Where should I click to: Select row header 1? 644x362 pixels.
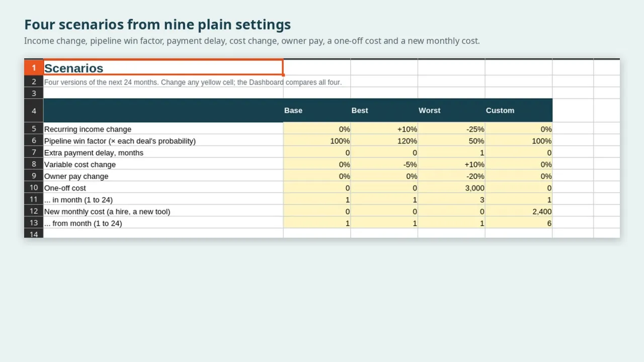click(34, 68)
